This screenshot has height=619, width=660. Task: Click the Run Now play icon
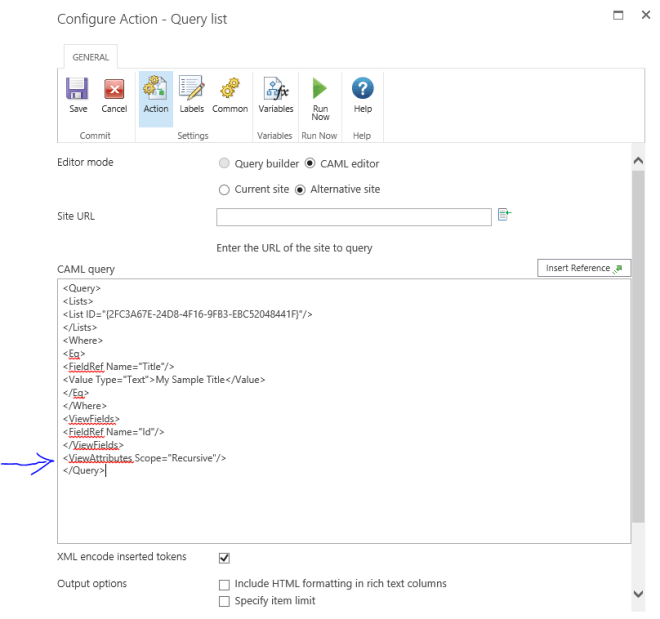(x=320, y=90)
